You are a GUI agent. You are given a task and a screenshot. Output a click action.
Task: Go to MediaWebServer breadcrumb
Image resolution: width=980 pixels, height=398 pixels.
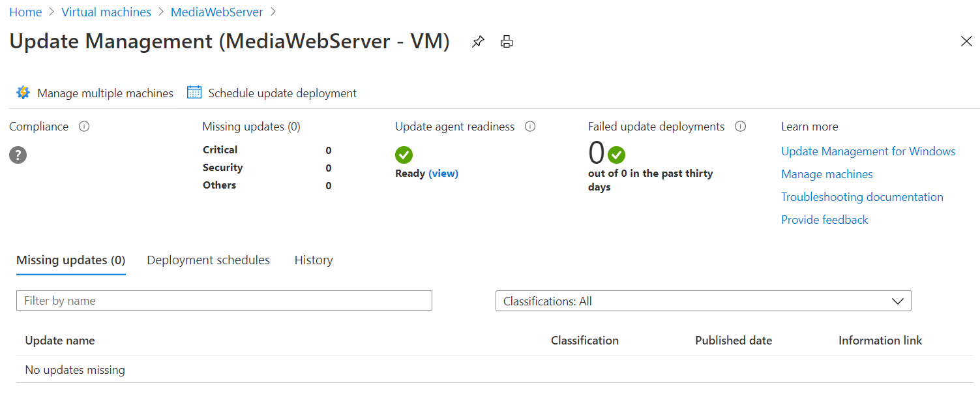[217, 12]
